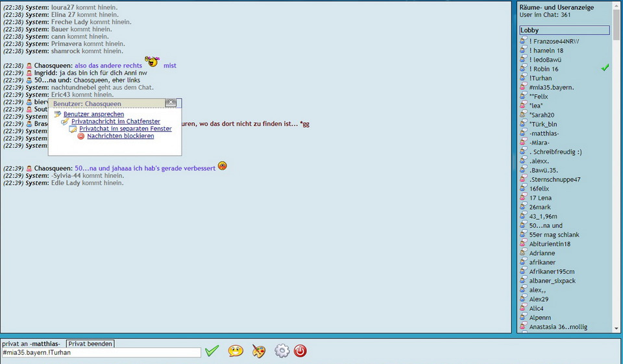Open Privatchat im separaten Fenster
The height and width of the screenshot is (364, 623).
(x=125, y=128)
